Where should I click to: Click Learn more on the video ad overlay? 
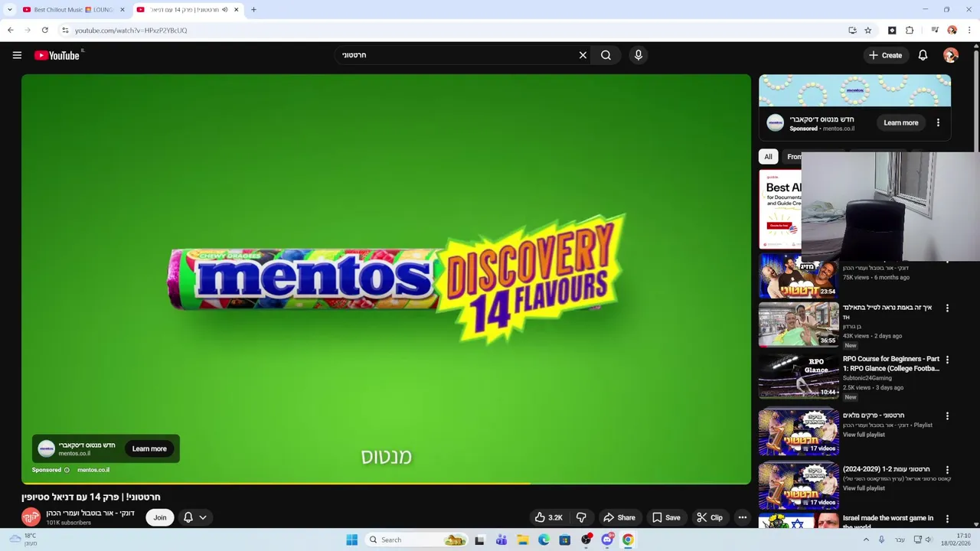click(x=149, y=449)
